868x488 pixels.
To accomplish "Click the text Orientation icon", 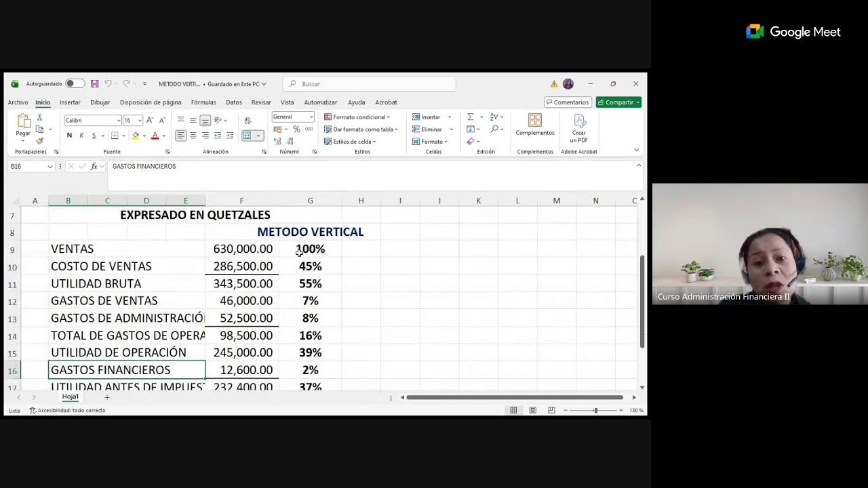I will (218, 120).
